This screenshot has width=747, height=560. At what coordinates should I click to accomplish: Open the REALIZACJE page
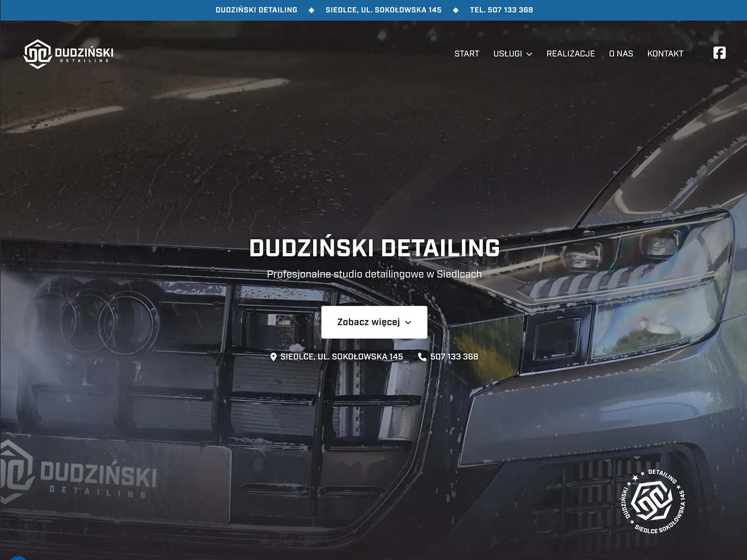(x=571, y=54)
